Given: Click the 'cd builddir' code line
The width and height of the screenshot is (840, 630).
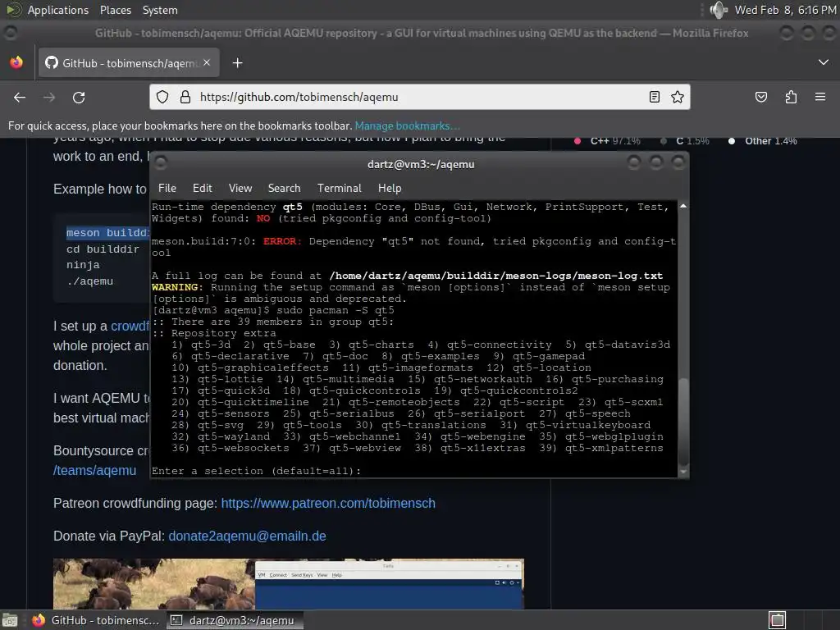Looking at the screenshot, I should 103,249.
